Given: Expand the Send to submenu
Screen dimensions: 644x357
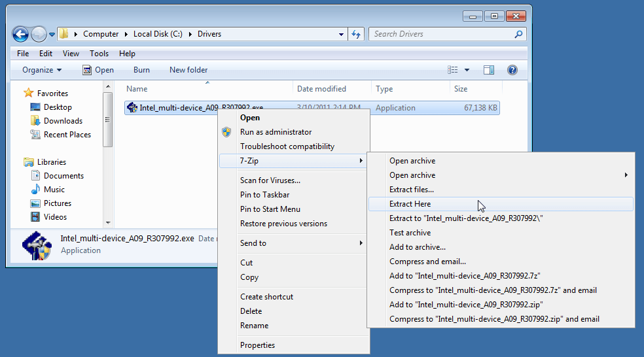Looking at the screenshot, I should coord(294,243).
